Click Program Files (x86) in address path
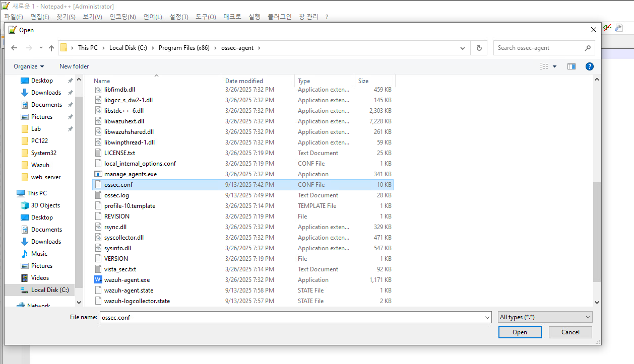The width and height of the screenshot is (634, 364). 184,48
